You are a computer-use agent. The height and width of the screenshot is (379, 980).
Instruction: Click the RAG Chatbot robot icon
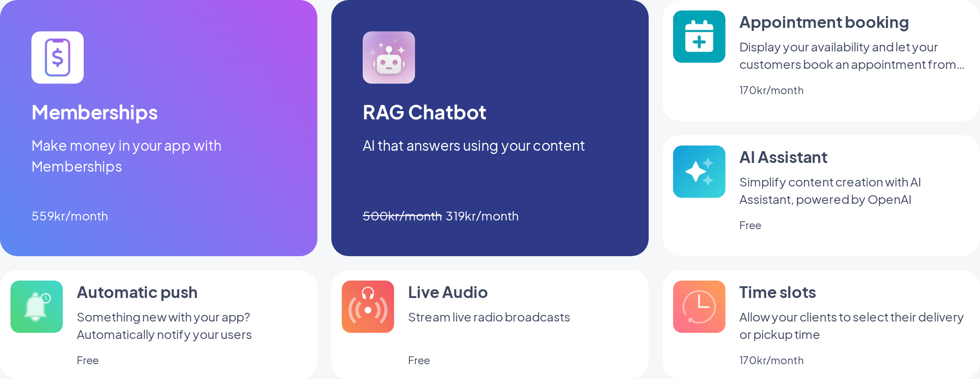click(x=389, y=58)
